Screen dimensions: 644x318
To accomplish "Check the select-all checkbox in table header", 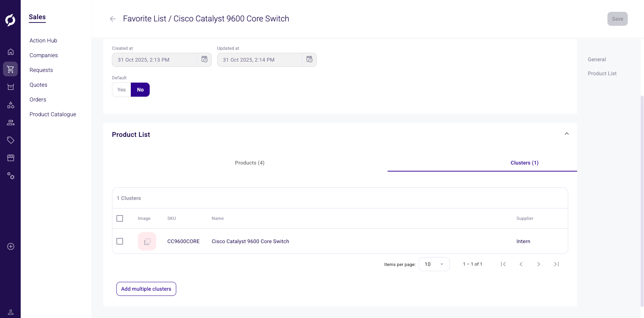I will click(x=120, y=218).
